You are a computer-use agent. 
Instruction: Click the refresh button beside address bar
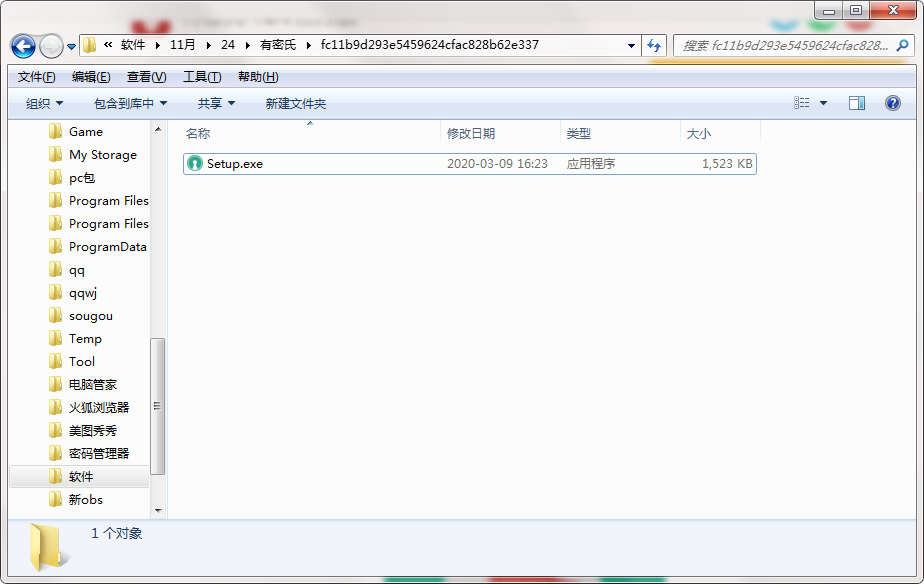point(655,45)
